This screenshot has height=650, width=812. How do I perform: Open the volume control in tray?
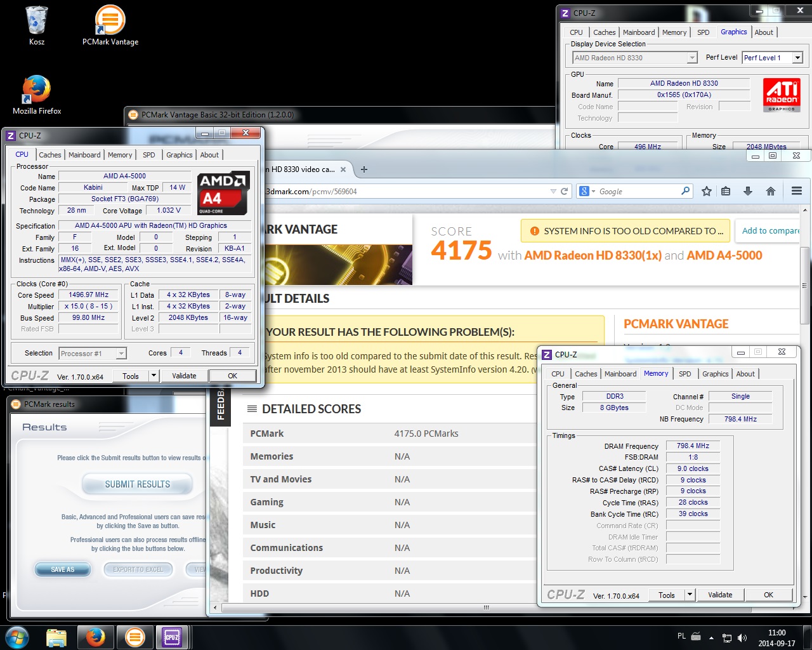tap(742, 638)
